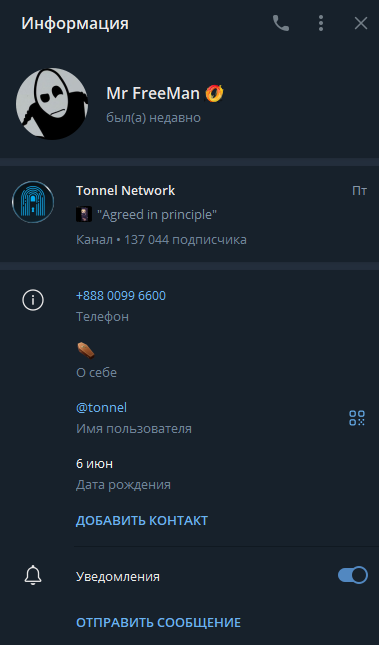Click the small message preview thumbnail
This screenshot has width=379, height=645.
[x=84, y=214]
